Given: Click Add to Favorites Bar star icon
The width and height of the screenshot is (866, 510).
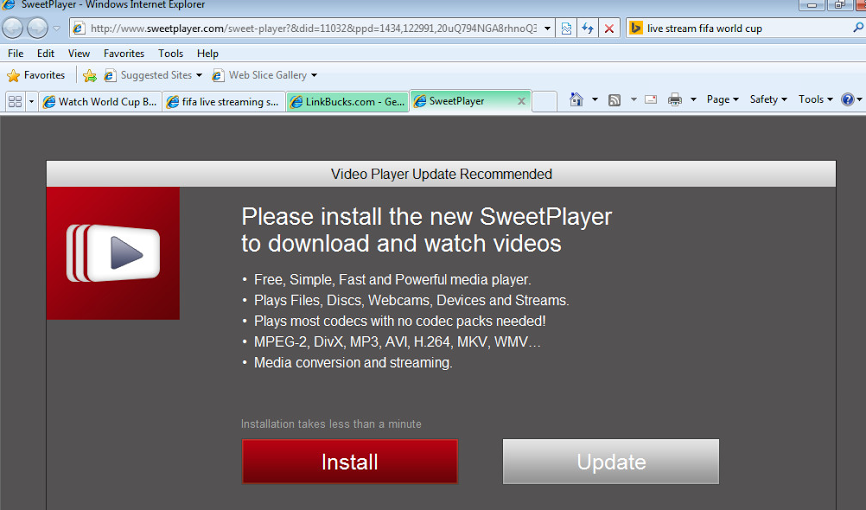Looking at the screenshot, I should 89,75.
